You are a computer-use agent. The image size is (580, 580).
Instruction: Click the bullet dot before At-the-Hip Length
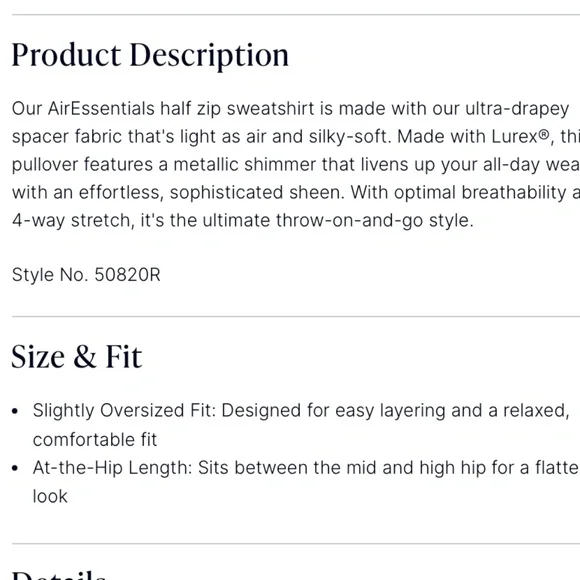point(15,468)
